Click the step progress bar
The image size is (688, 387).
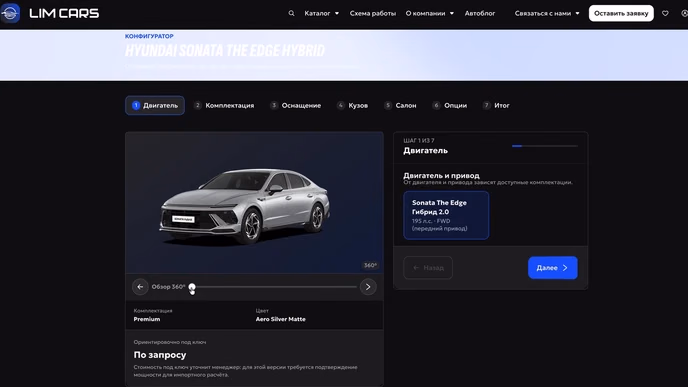tap(545, 146)
